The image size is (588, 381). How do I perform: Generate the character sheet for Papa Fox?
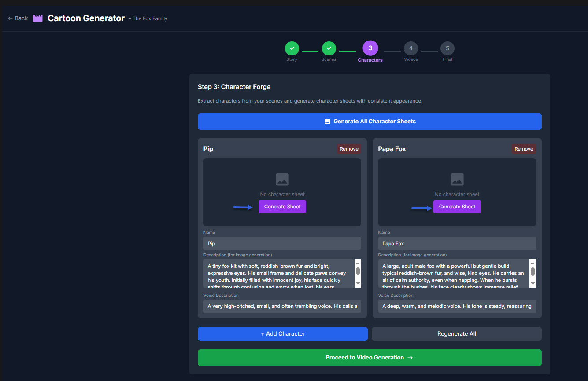point(457,207)
